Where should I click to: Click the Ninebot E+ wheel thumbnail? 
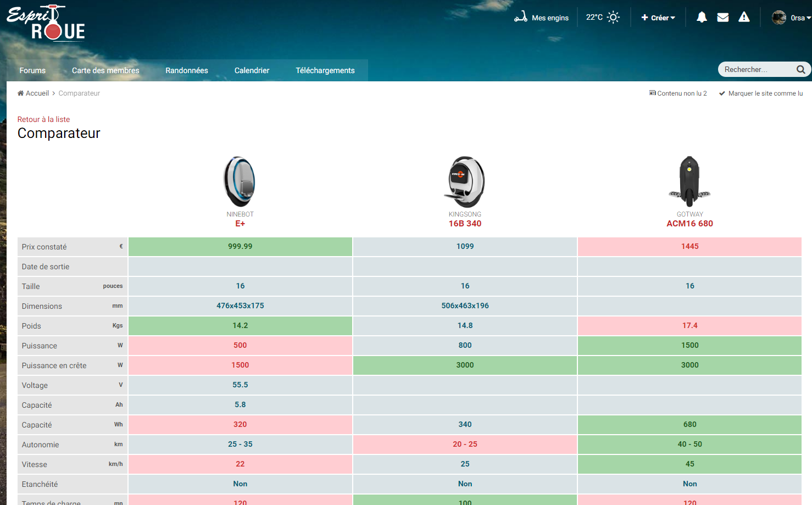click(240, 181)
